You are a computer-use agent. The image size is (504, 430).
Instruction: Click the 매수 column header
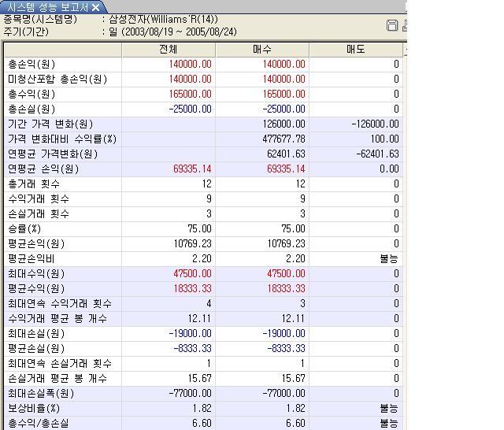[261, 50]
